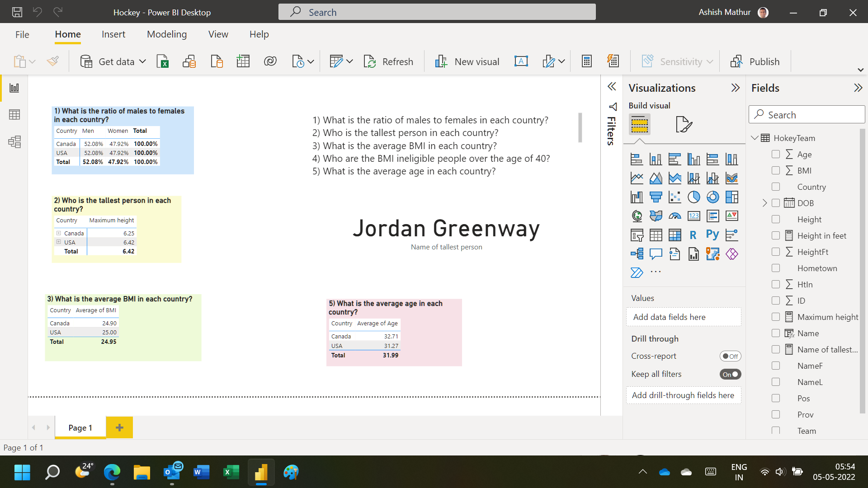Screen dimensions: 868x488
Task: Expand the Filters pane
Action: tap(612, 87)
